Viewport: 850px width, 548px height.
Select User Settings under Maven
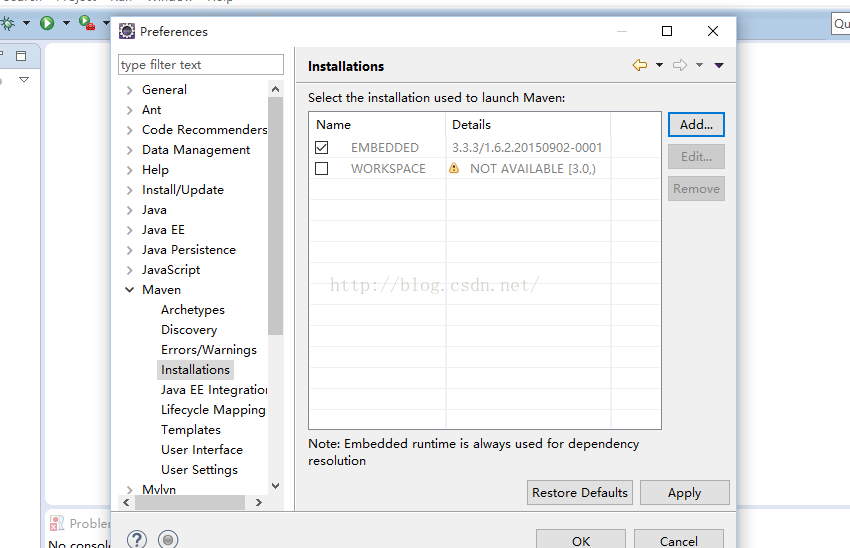[199, 470]
